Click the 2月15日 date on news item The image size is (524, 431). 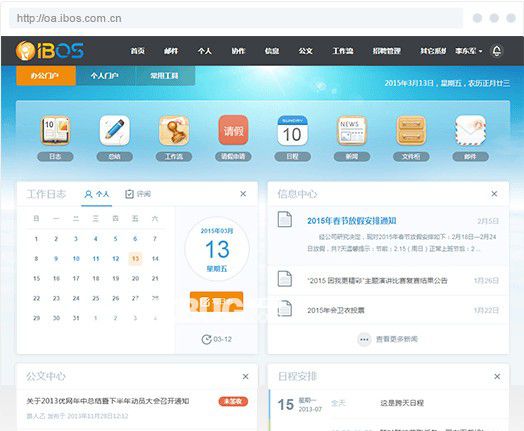coord(488,221)
